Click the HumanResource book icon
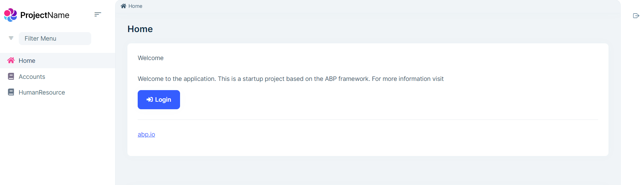 (x=11, y=92)
